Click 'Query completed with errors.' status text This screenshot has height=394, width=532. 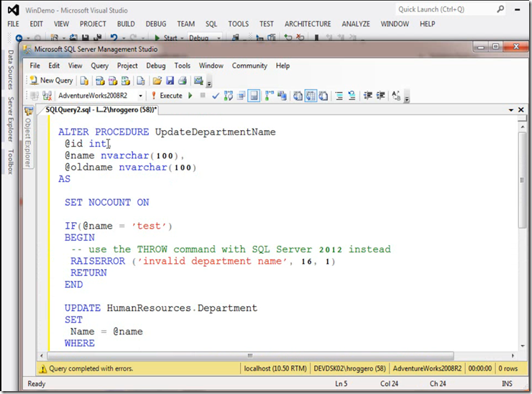point(91,369)
